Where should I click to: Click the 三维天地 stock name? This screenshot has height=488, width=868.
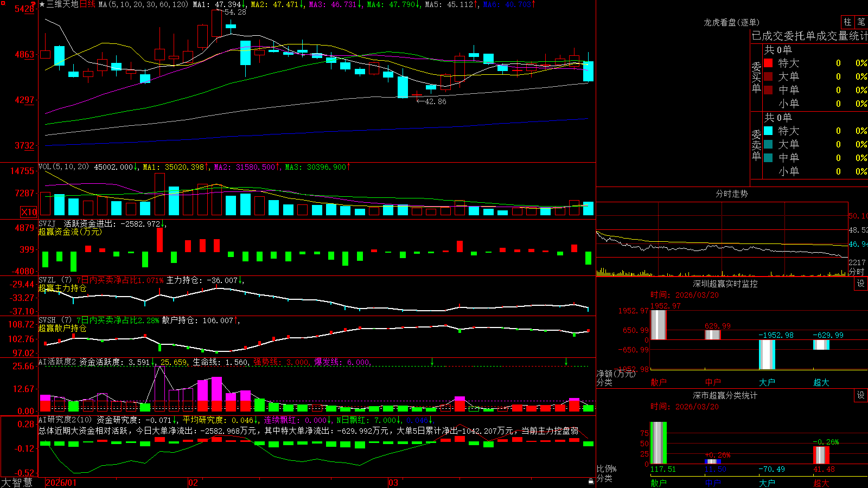click(x=62, y=4)
